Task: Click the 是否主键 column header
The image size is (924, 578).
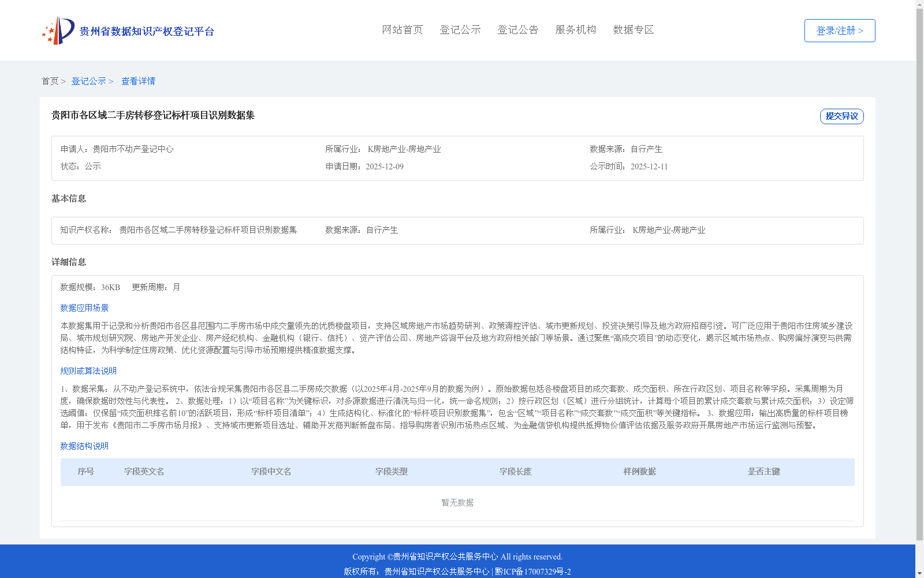Action: click(x=763, y=472)
